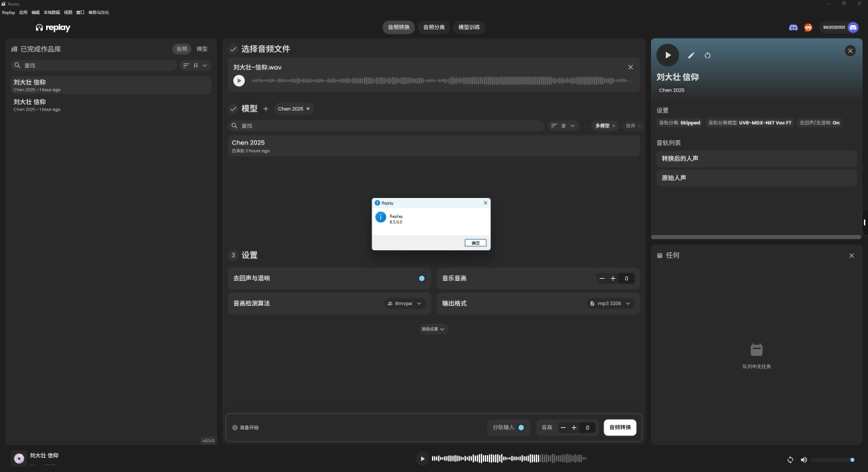Remove the selected 刘大壮-信仰.wav file
Image resolution: width=868 pixels, height=472 pixels.
tap(631, 67)
